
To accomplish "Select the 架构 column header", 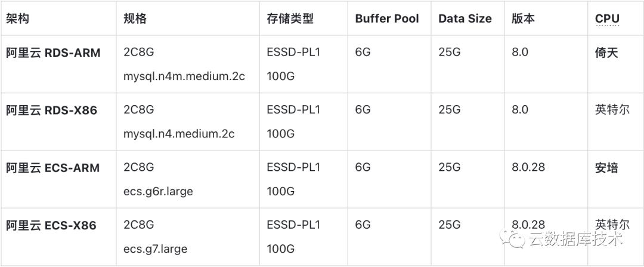I will coord(18,19).
